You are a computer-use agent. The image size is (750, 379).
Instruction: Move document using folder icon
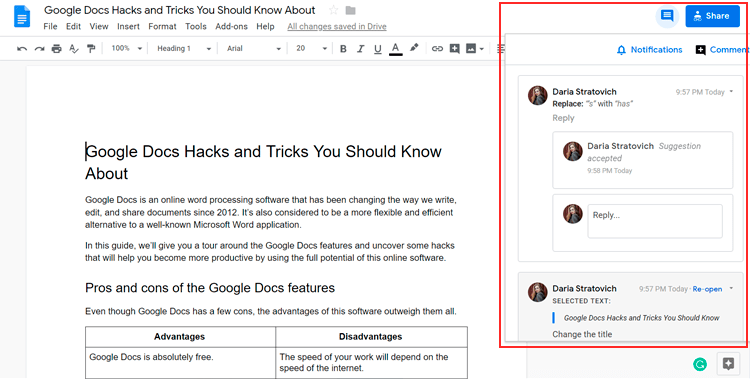[x=351, y=10]
